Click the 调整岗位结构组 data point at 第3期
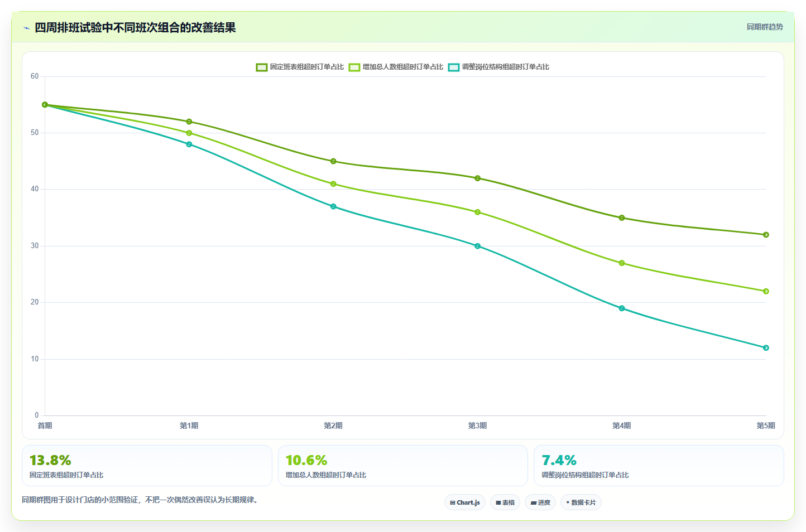 (x=477, y=246)
